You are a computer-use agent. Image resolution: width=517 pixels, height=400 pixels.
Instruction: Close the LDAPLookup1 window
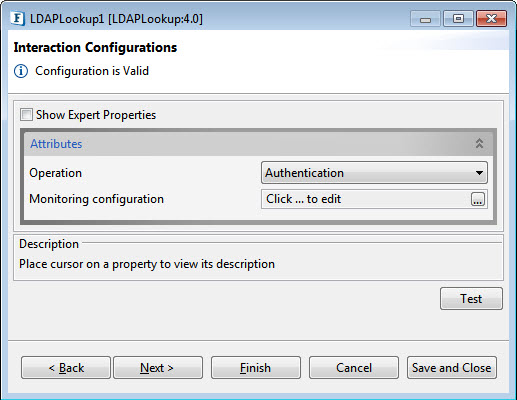491,19
